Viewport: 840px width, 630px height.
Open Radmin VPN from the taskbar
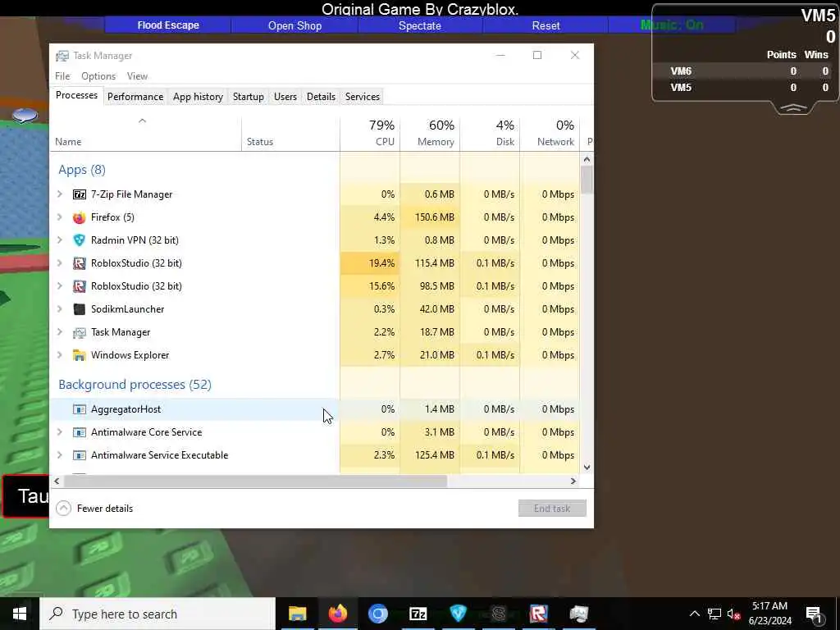[x=458, y=614]
